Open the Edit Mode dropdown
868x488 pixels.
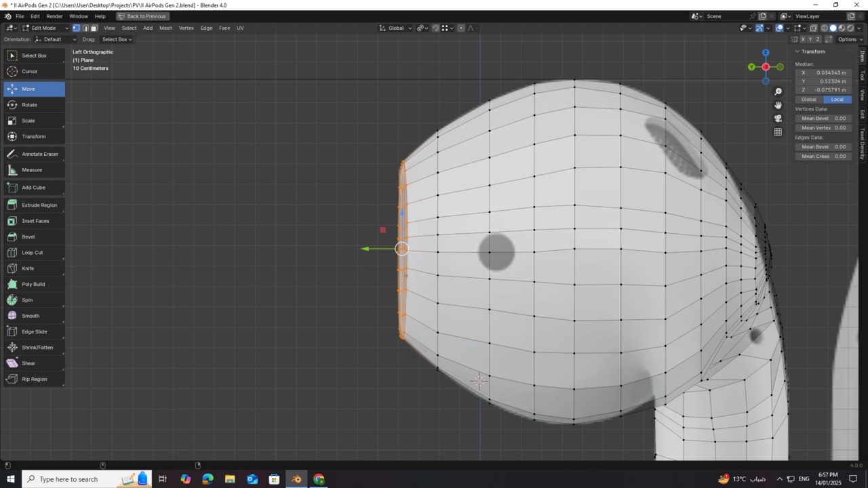tap(45, 28)
